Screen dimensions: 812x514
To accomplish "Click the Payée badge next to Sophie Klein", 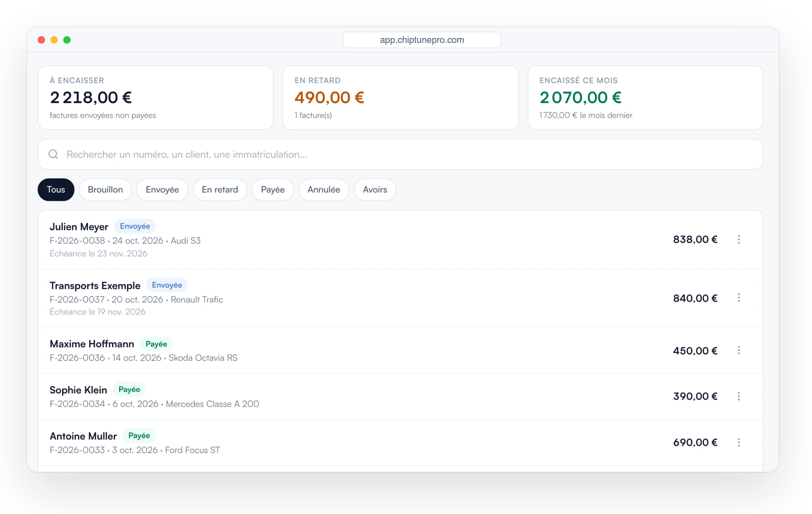I will tap(129, 389).
